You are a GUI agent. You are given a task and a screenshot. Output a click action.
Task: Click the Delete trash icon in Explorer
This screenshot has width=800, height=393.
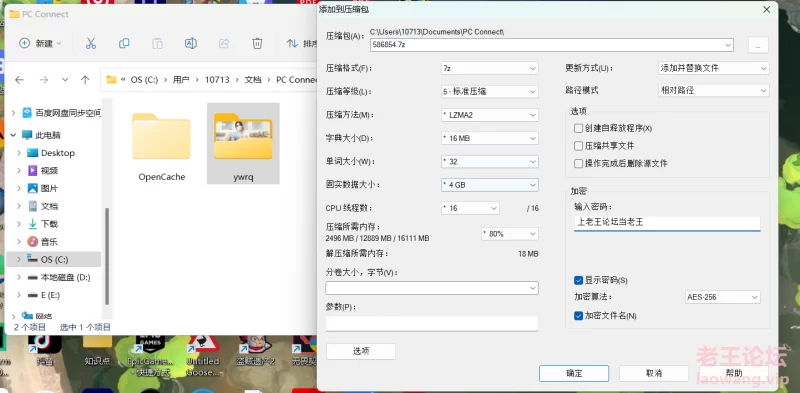257,43
